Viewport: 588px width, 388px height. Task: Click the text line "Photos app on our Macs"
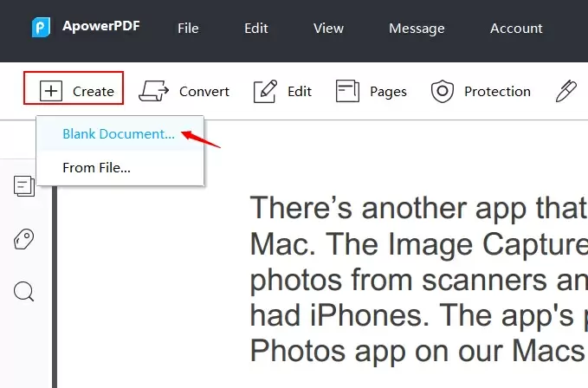coord(418,351)
